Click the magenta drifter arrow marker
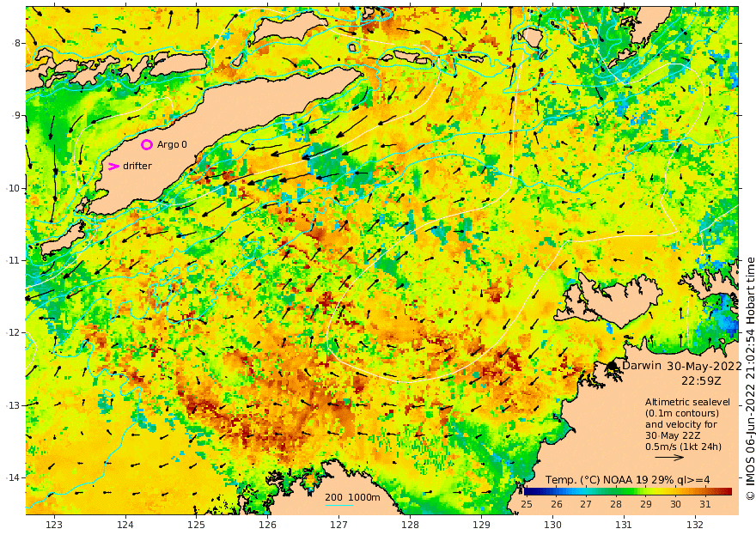The image size is (756, 541). [113, 167]
